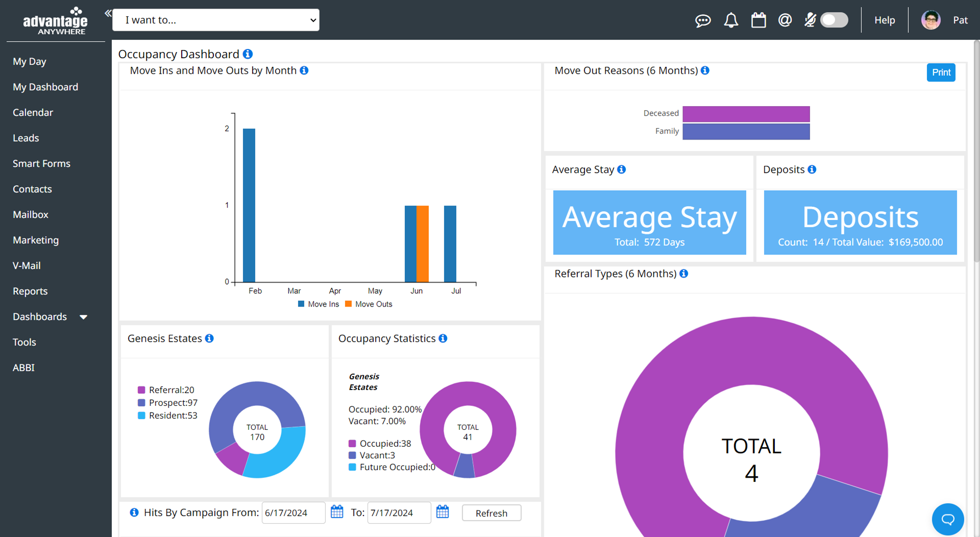Screen dimensions: 980x537
Task: Open the 'I want to...' dropdown
Action: click(x=215, y=20)
